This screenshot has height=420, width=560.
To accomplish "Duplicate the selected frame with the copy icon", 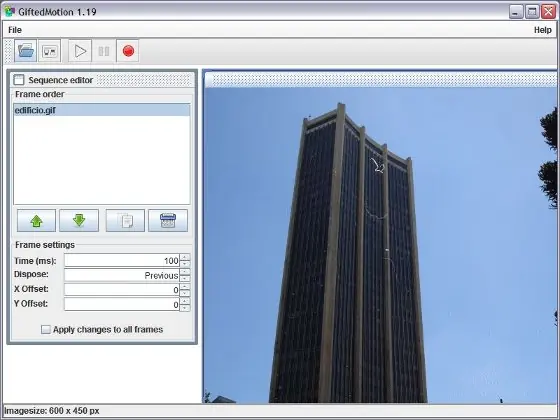I will [125, 221].
